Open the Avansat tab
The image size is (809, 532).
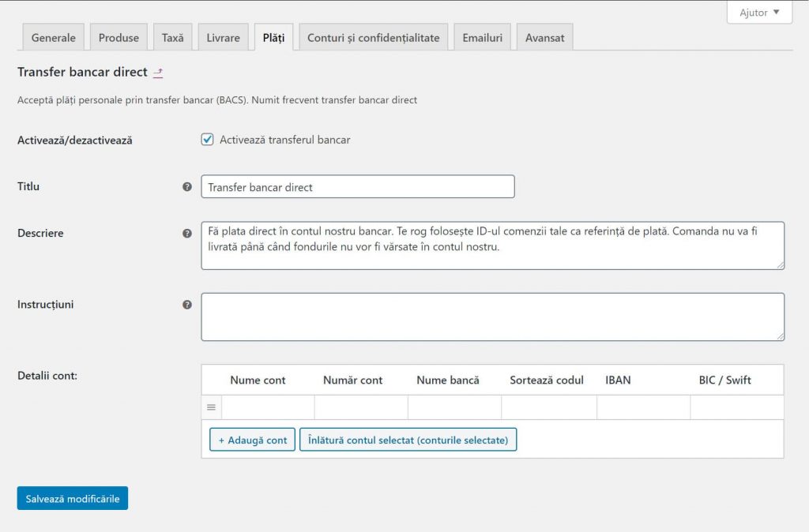pyautogui.click(x=545, y=38)
